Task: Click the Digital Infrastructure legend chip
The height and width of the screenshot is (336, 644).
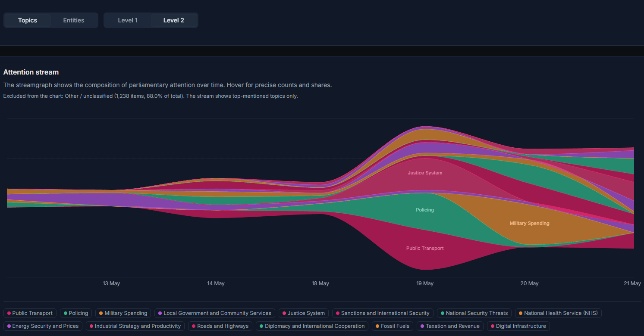Action: [518, 326]
